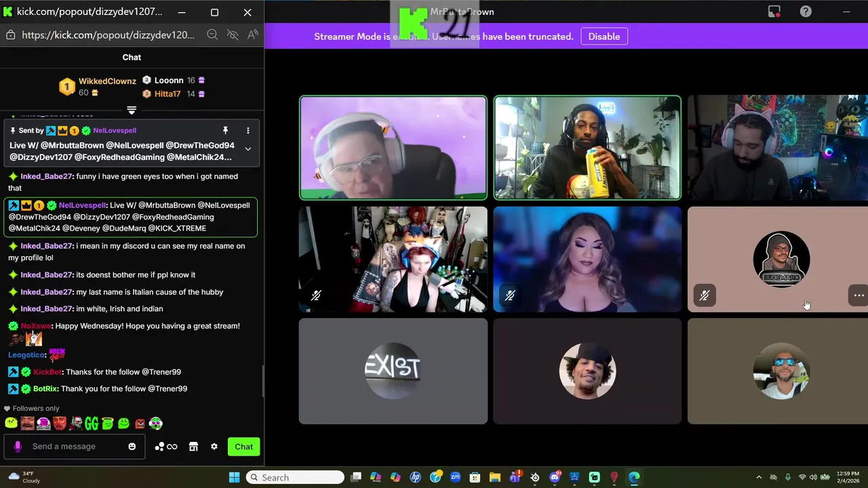Open Zoom from the taskbar
The height and width of the screenshot is (488, 868).
point(455,477)
